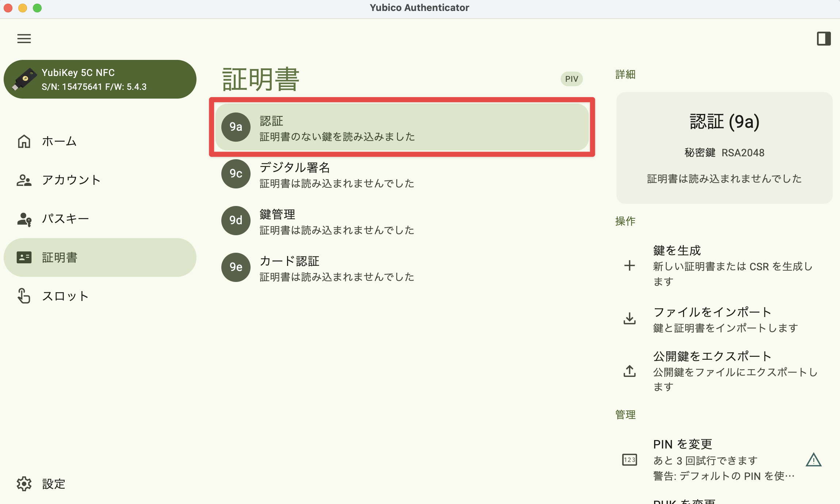This screenshot has width=840, height=504.
Task: Go to ホーム in sidebar
Action: coord(100,141)
